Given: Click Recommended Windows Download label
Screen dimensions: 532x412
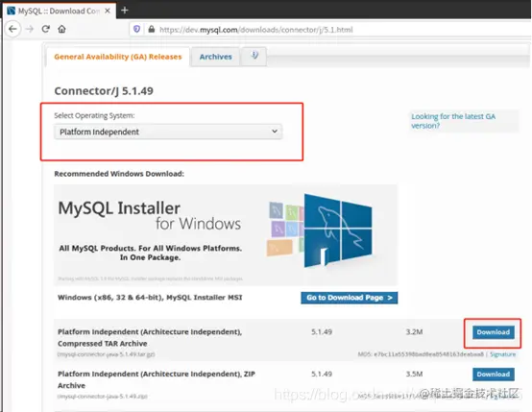Looking at the screenshot, I should click(119, 174).
